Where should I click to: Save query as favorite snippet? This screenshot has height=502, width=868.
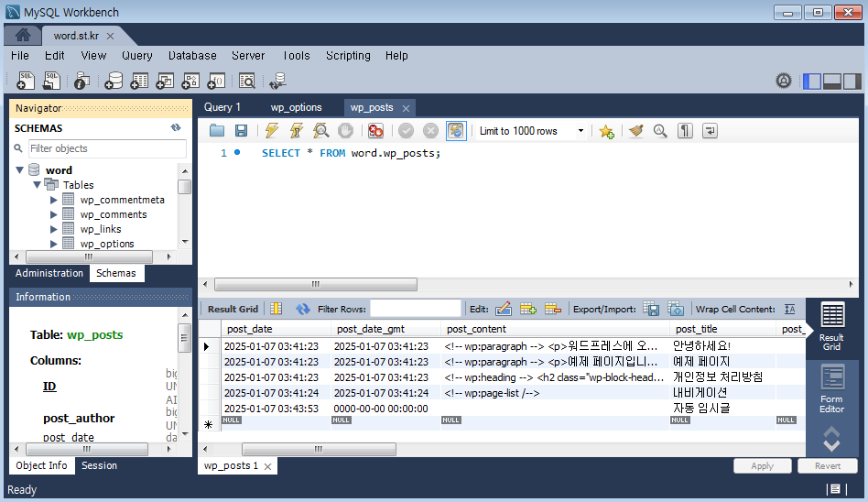[x=606, y=131]
